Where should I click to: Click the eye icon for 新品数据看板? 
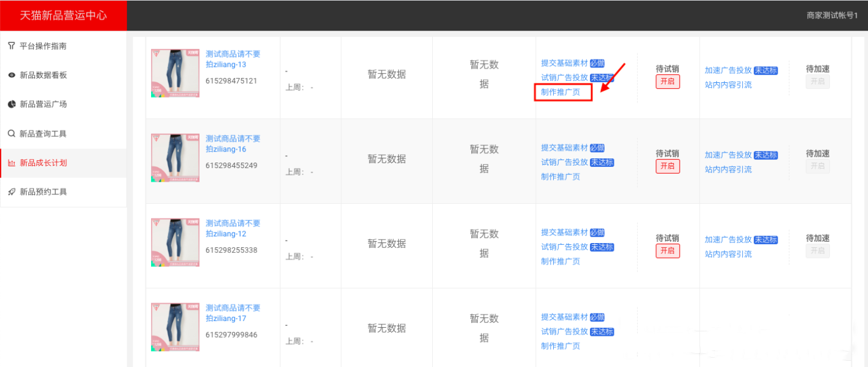[x=12, y=75]
